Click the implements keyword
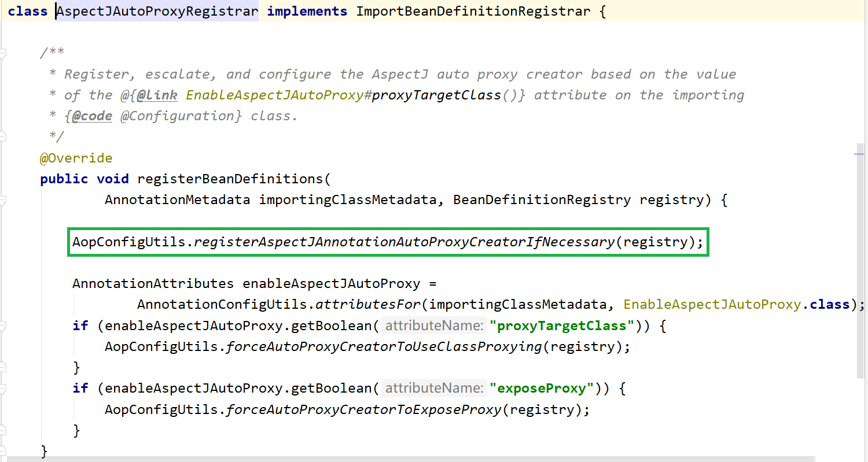Viewport: 868px width, 462px height. click(x=307, y=11)
